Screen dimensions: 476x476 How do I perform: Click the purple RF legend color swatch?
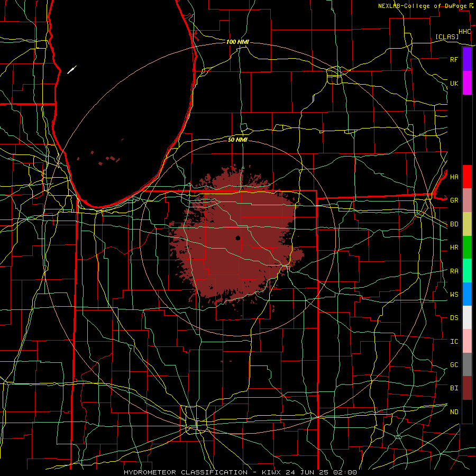click(467, 59)
